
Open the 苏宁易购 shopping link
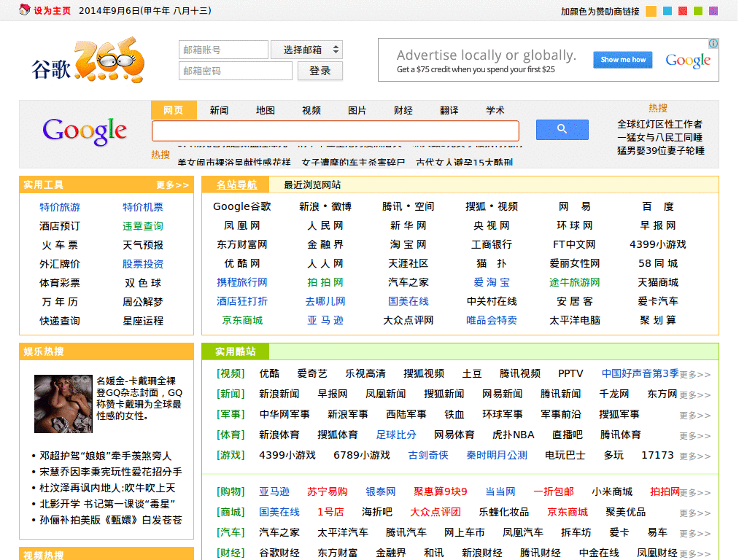pyautogui.click(x=328, y=491)
